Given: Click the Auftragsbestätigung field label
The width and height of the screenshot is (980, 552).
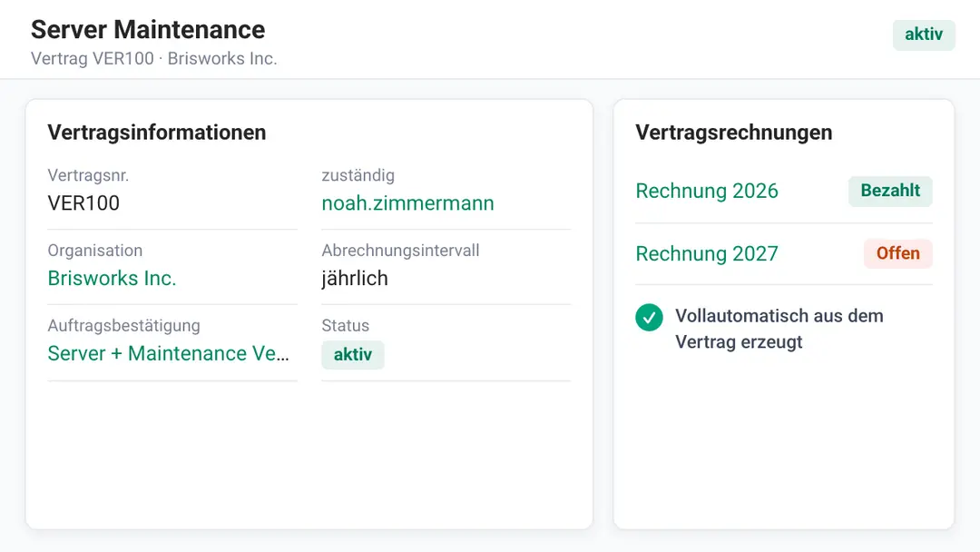Looking at the screenshot, I should click(123, 325).
